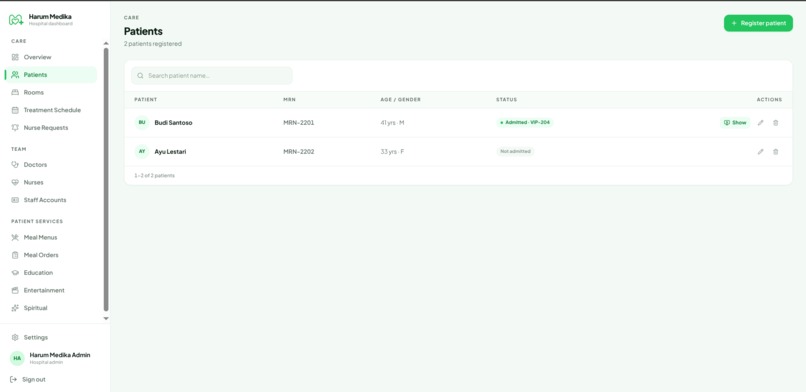This screenshot has height=392, width=806.
Task: Click the Education graduation cap icon
Action: pyautogui.click(x=15, y=273)
